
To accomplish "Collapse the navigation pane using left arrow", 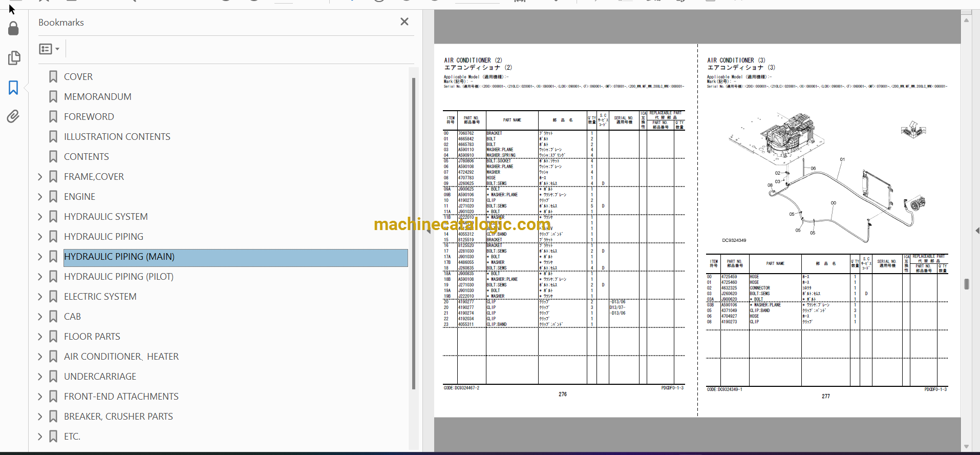I will point(429,231).
